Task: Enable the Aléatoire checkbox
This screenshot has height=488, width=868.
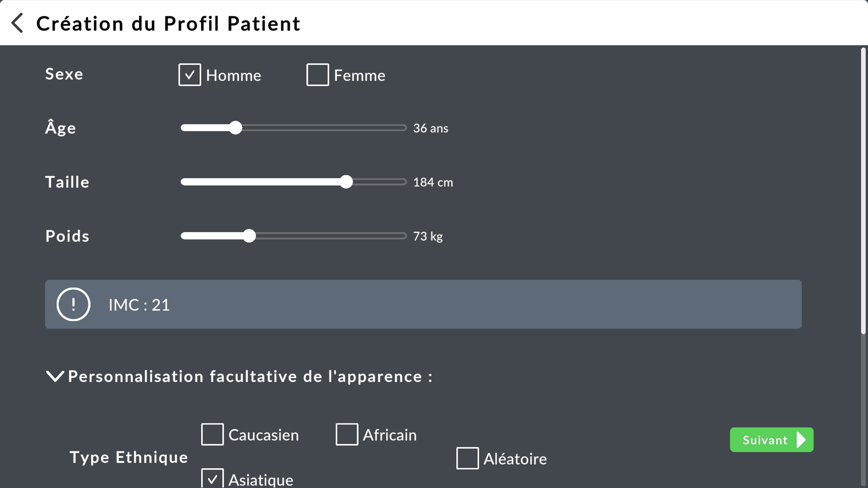Action: 467,458
